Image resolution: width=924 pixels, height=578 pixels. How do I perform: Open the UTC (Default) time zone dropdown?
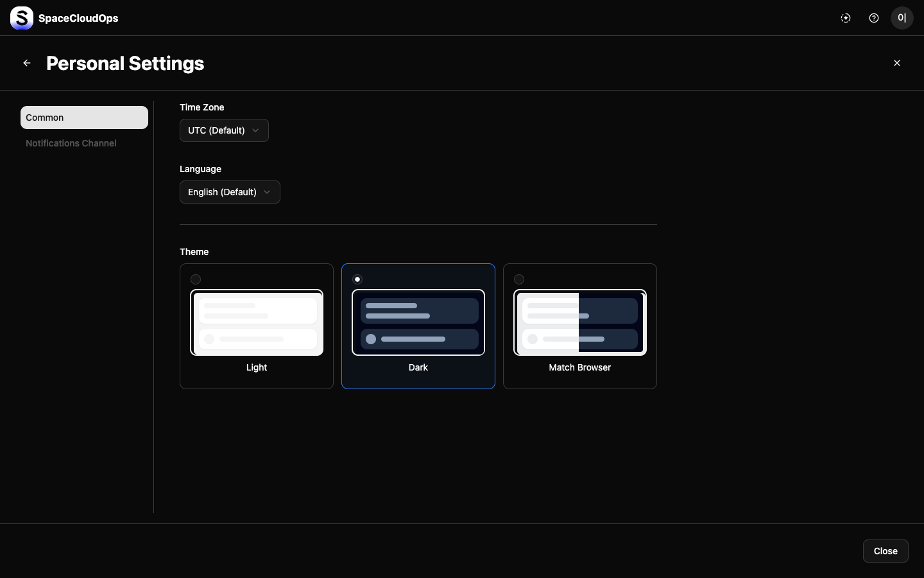[217, 130]
